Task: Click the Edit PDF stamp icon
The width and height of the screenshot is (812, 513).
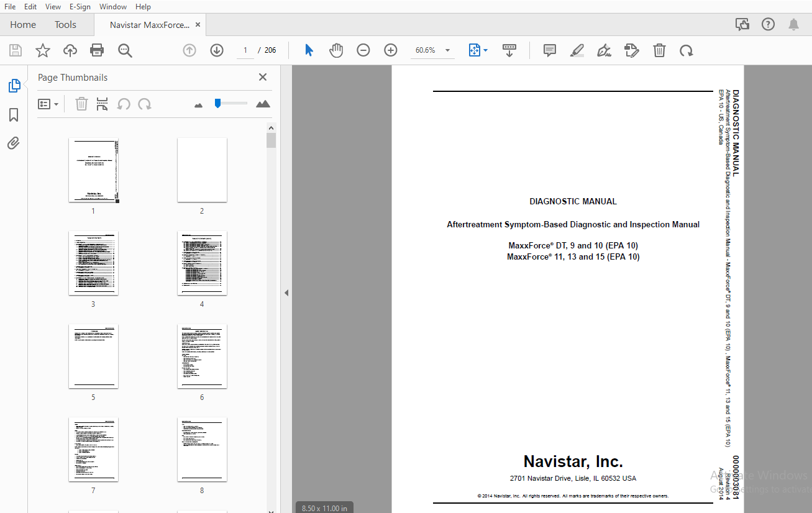Action: [x=632, y=50]
